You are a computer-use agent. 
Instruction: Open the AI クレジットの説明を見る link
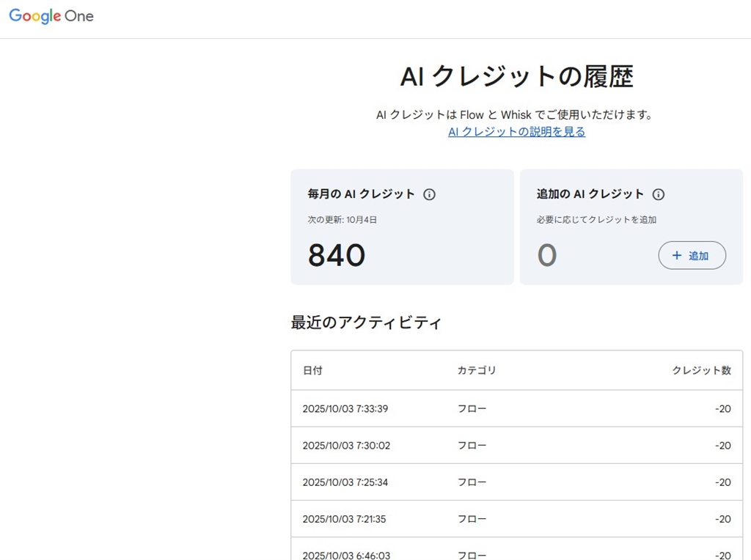(516, 132)
